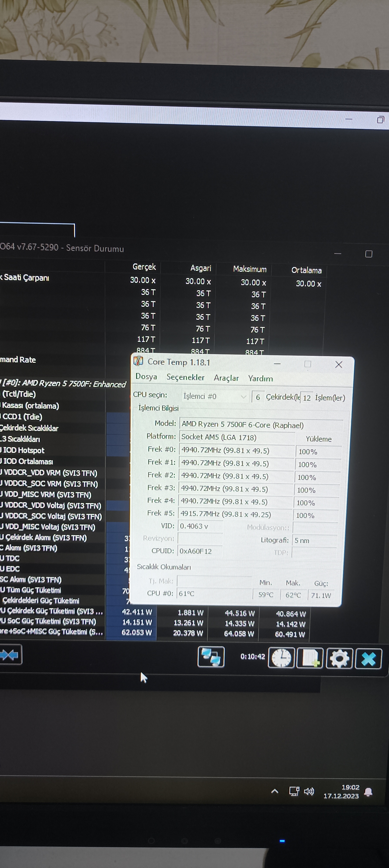Image resolution: width=389 pixels, height=868 pixels.
Task: Click the İşlem count field showing 12
Action: 307,398
